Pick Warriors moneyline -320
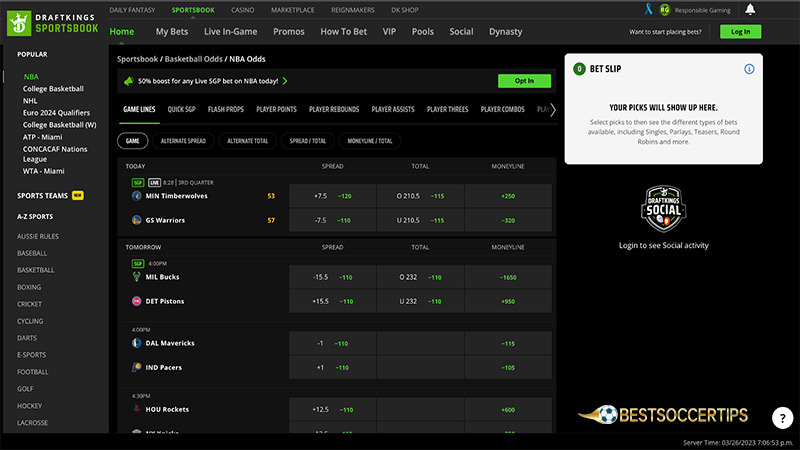Screen dimensions: 800x450 tap(508, 220)
